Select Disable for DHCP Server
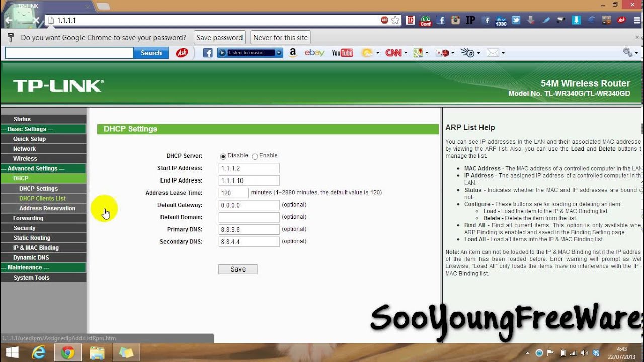 point(223,156)
